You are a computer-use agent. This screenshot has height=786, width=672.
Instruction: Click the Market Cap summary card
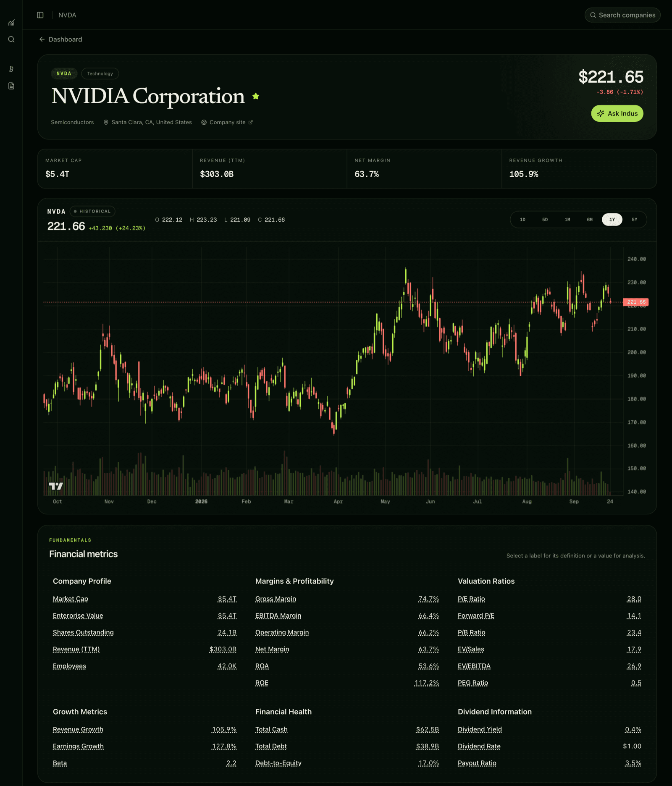[115, 169]
